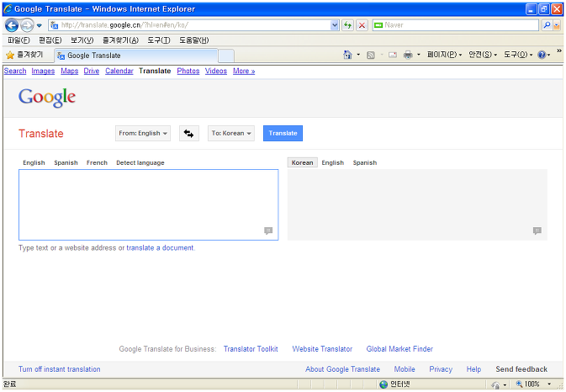Image resolution: width=566 pixels, height=392 pixels.
Task: Expand command bar overflow chevron
Action: click(559, 51)
